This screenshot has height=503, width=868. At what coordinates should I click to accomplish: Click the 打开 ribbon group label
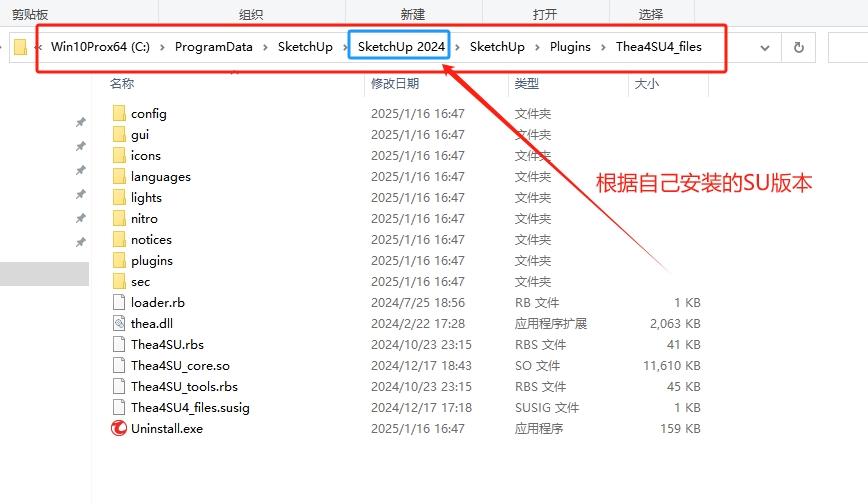pos(545,14)
